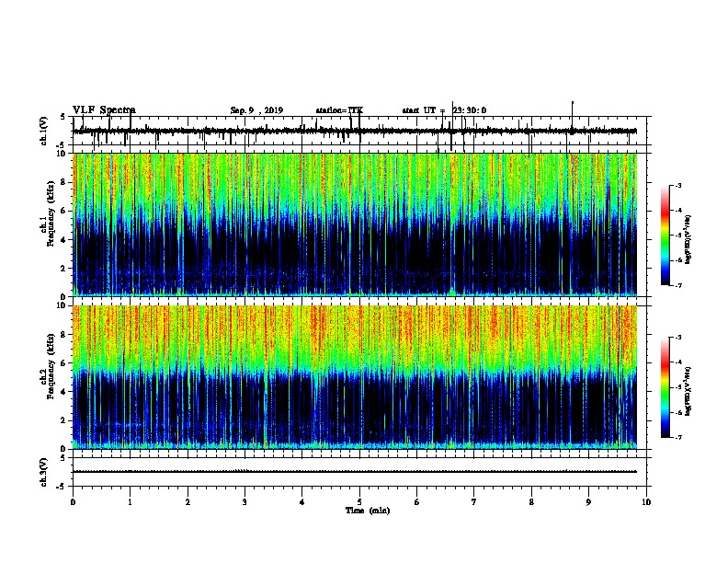This screenshot has width=728, height=563.
Task: Click the ch.2 frequency tick "8"
Action: click(x=63, y=335)
